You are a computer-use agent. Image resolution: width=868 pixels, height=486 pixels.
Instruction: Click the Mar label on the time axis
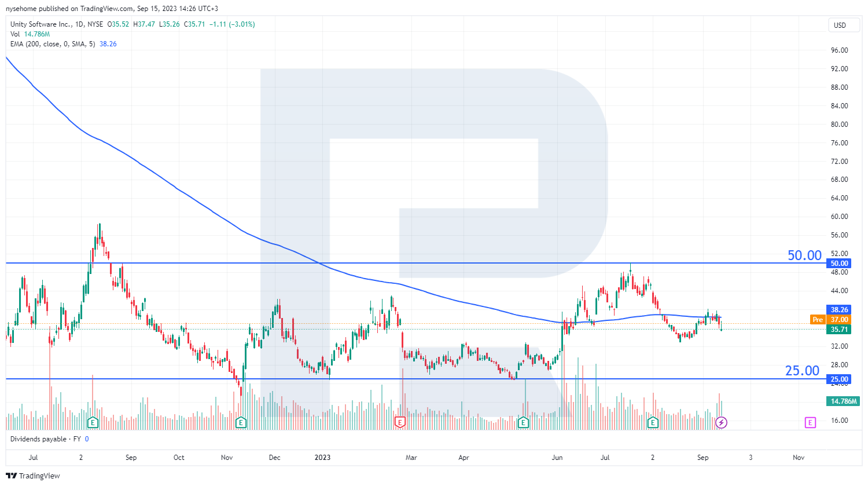[x=411, y=458]
